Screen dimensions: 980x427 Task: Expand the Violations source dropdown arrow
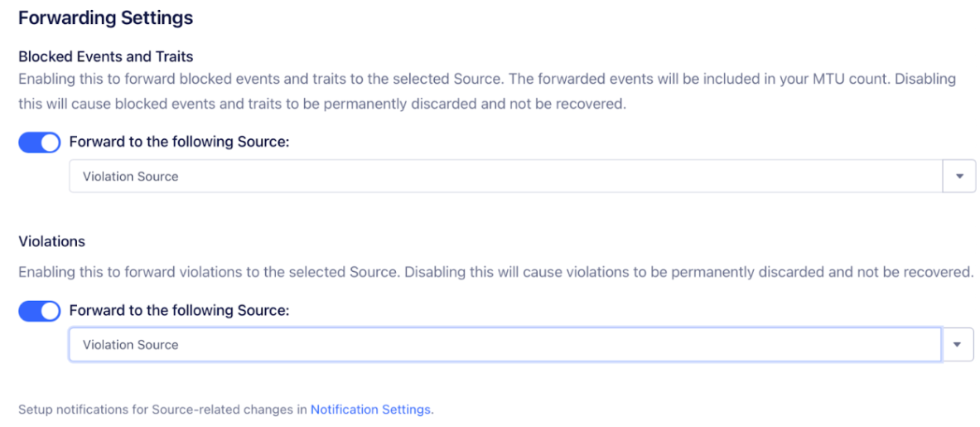pyautogui.click(x=958, y=344)
